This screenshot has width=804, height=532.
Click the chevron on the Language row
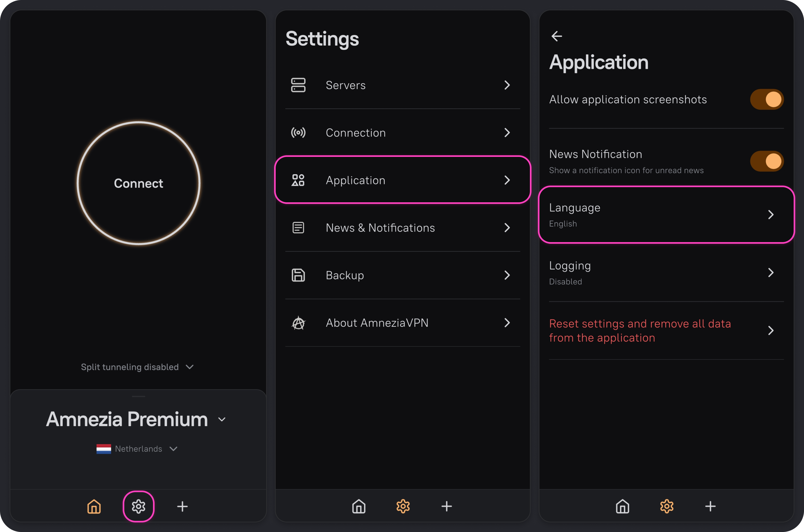click(x=771, y=214)
